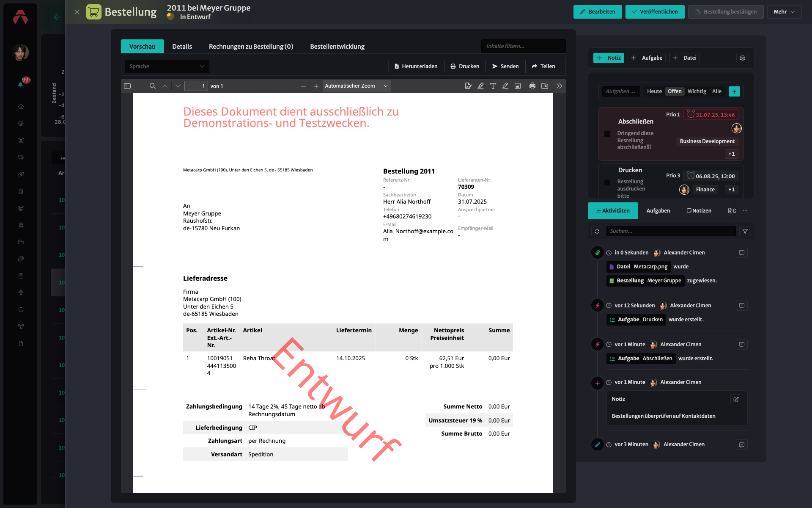This screenshot has height=508, width=812.
Task: Zoom out the PDF with minus
Action: tap(303, 86)
